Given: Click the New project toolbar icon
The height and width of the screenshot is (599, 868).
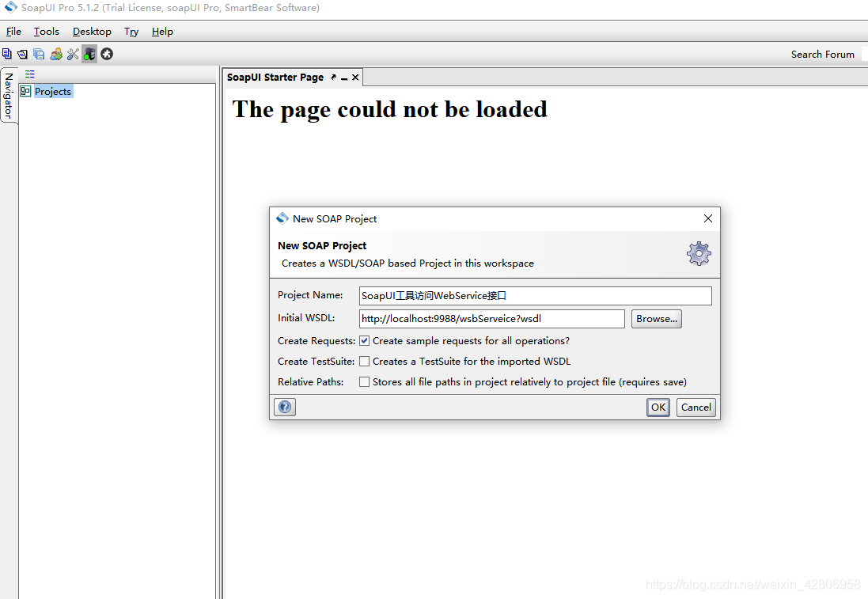Looking at the screenshot, I should click(x=6, y=54).
